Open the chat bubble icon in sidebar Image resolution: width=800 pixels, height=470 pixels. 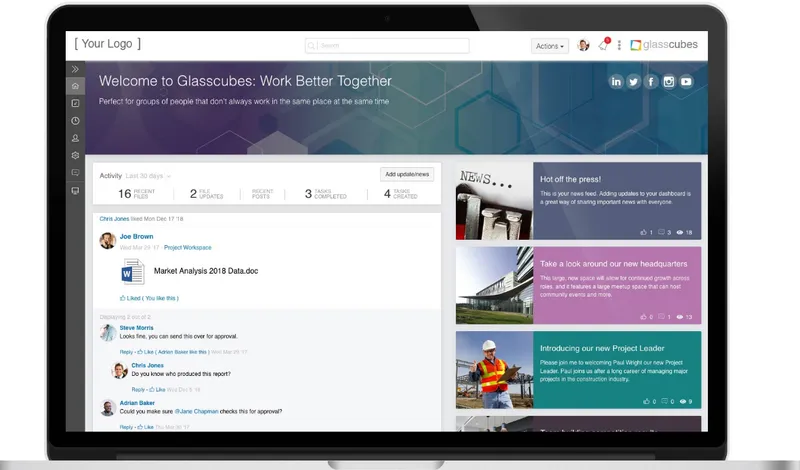tap(75, 172)
